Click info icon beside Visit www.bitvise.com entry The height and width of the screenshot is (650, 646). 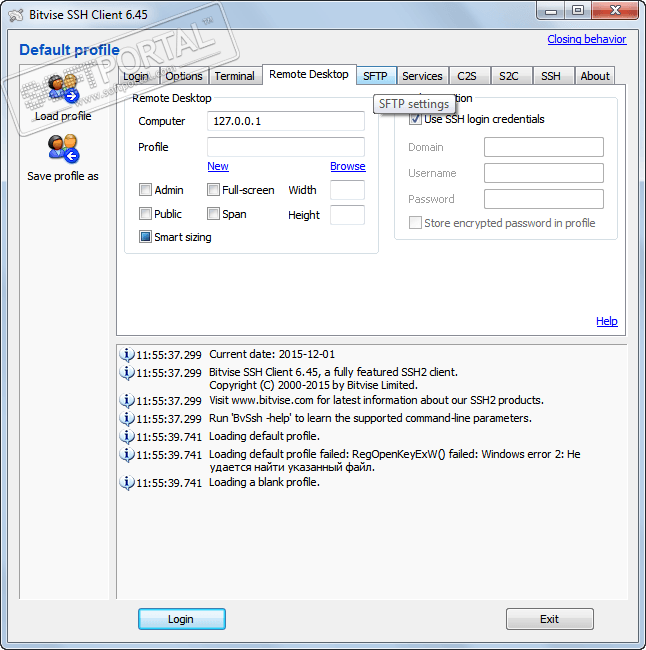click(127, 400)
